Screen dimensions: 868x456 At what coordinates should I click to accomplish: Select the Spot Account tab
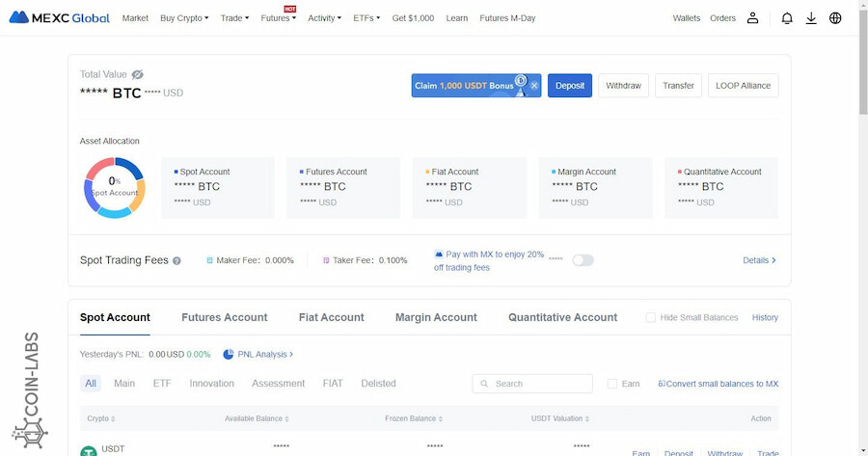115,317
